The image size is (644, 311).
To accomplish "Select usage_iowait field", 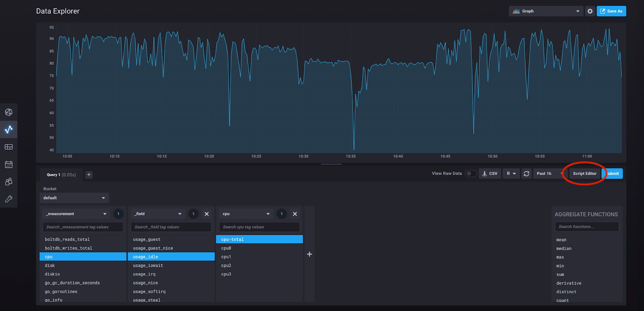I will [x=171, y=266].
